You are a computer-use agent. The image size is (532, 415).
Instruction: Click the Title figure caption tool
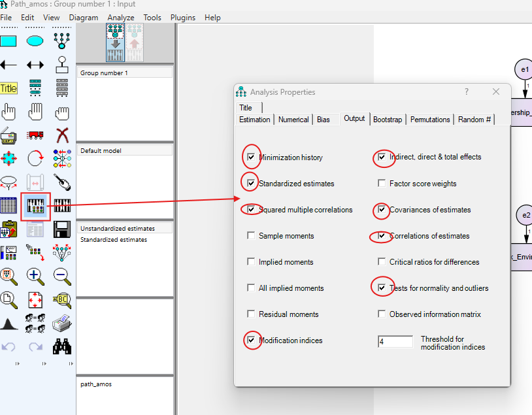click(8, 88)
